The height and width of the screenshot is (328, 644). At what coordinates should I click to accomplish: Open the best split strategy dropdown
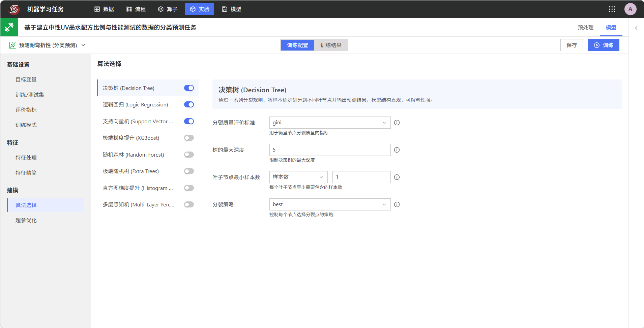330,204
